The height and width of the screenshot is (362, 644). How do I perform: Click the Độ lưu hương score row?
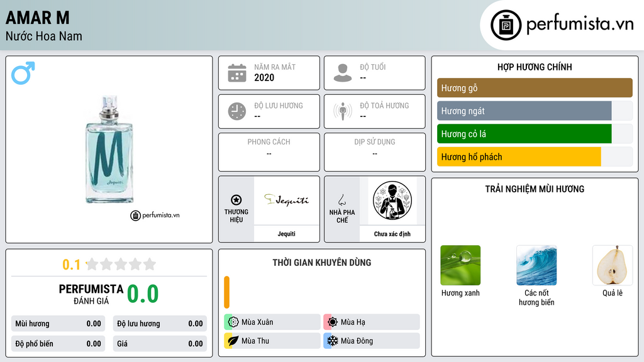tap(160, 324)
